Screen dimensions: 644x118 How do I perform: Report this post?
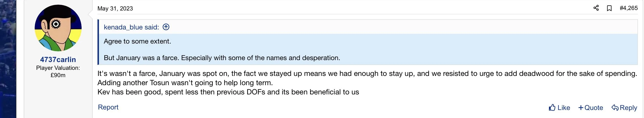(108, 107)
